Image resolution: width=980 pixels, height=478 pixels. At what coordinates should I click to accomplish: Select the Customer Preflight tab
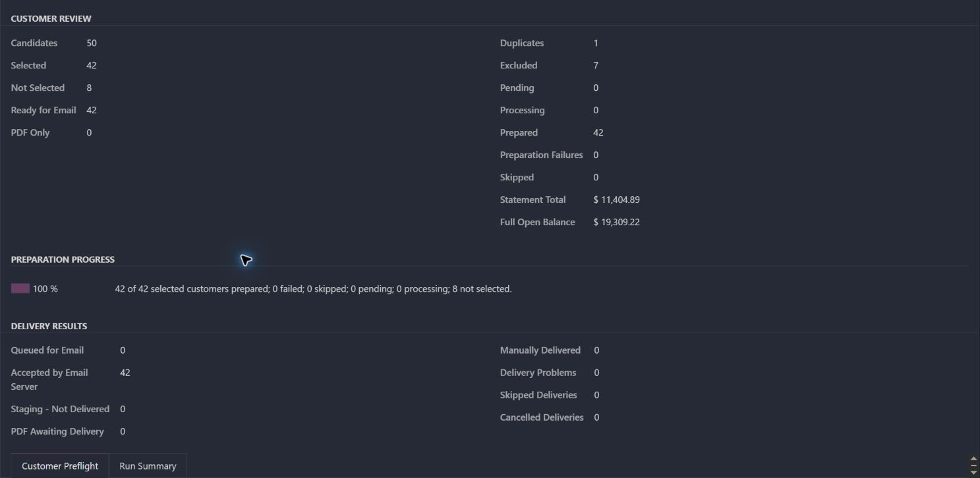(60, 465)
